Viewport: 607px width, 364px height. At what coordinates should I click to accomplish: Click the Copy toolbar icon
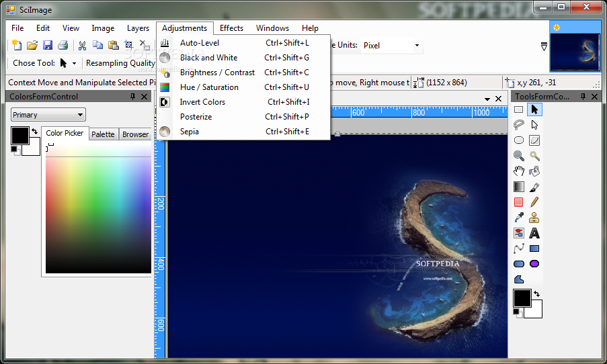pyautogui.click(x=97, y=45)
